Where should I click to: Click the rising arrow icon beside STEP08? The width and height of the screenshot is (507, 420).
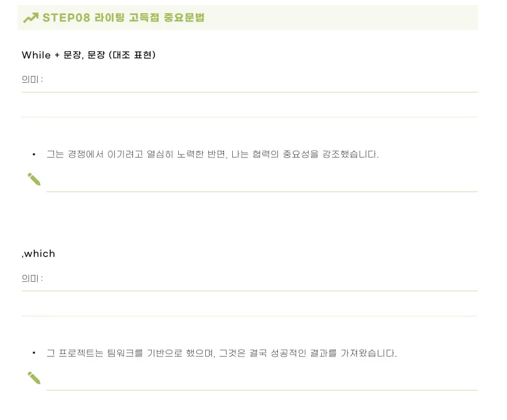coord(31,18)
